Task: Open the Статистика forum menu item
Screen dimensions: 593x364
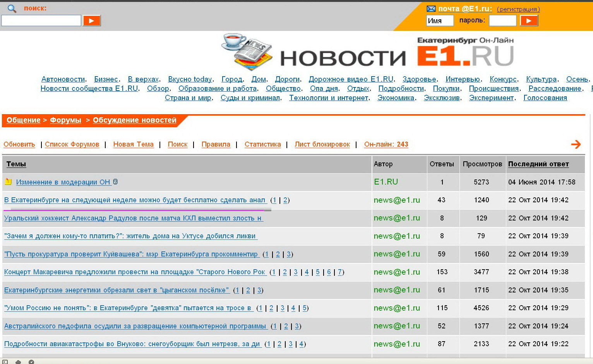Action: (262, 144)
